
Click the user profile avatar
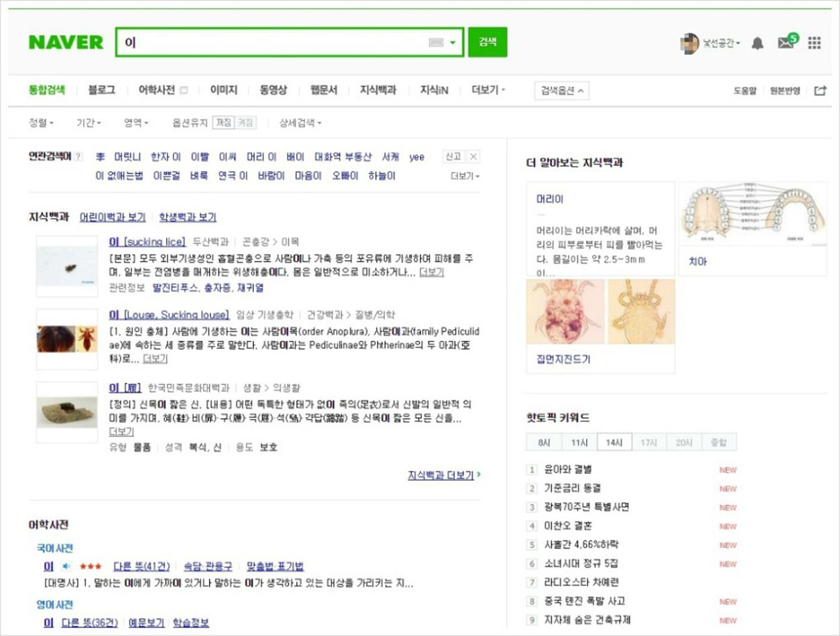point(689,43)
